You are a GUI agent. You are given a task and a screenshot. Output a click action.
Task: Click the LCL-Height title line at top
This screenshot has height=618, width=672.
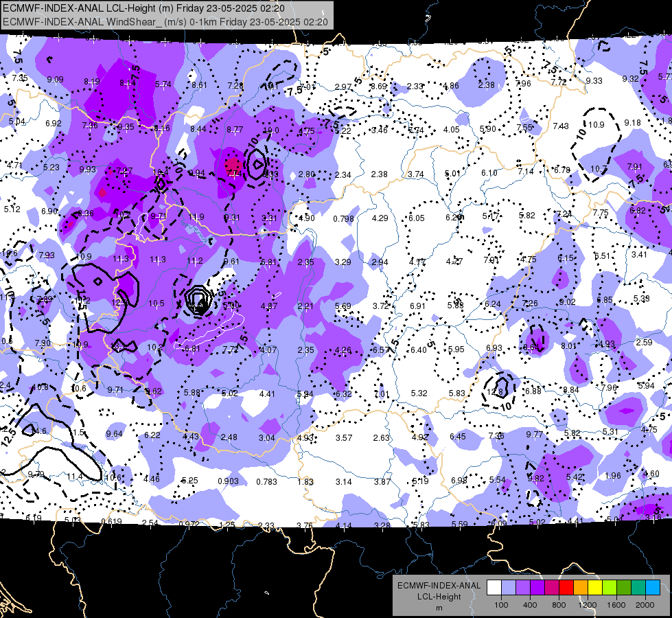[143, 8]
